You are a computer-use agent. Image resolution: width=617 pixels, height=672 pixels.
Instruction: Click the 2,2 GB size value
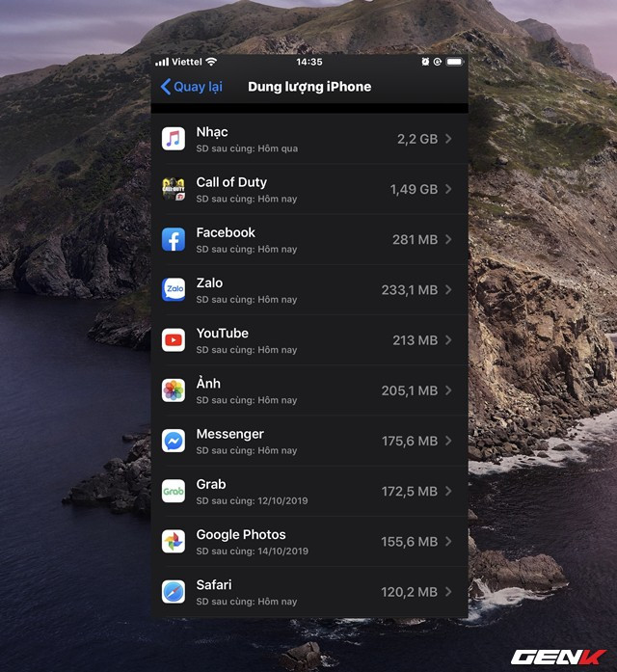point(417,139)
